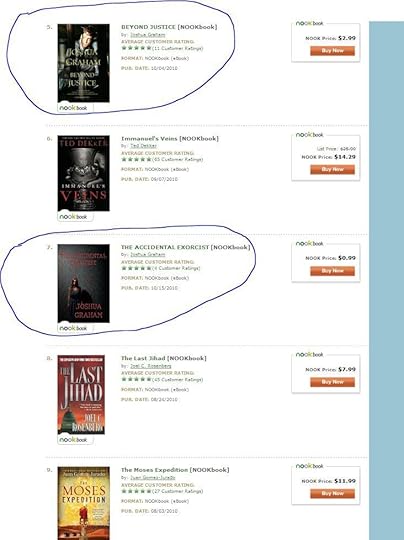Open The Moses Expedition cover thumbnail
The image size is (404, 540).
pos(84,503)
